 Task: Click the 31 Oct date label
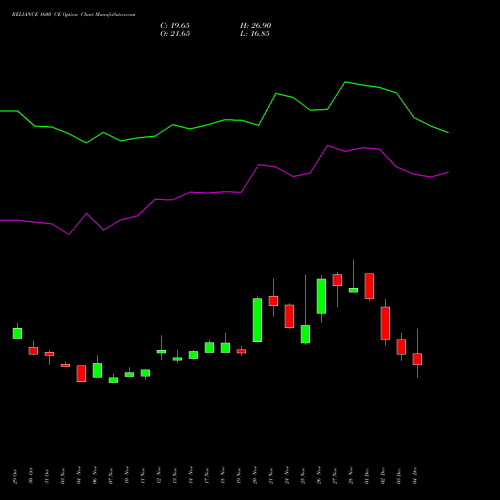(47, 476)
